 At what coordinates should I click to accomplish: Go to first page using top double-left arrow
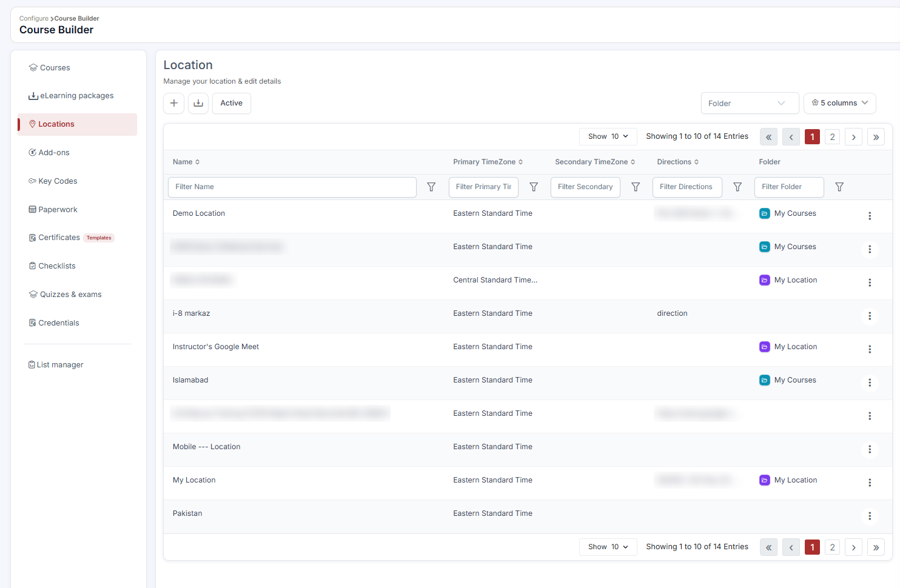pos(768,137)
